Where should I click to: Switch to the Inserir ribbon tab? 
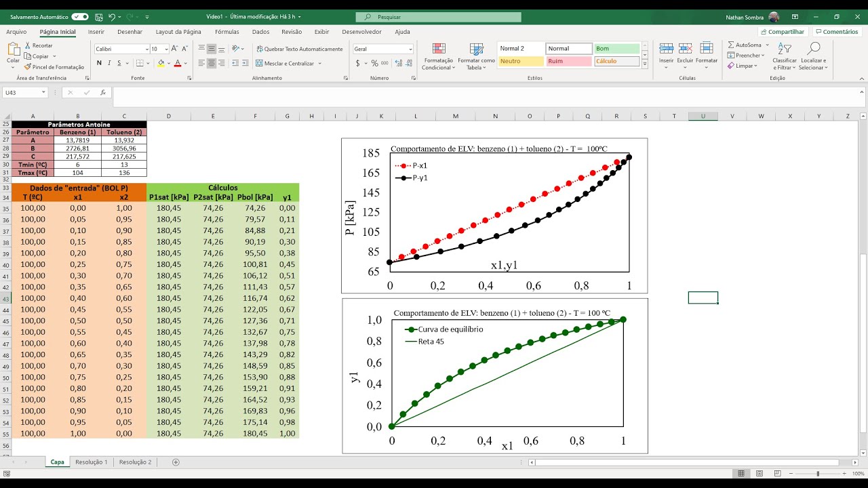tap(96, 32)
